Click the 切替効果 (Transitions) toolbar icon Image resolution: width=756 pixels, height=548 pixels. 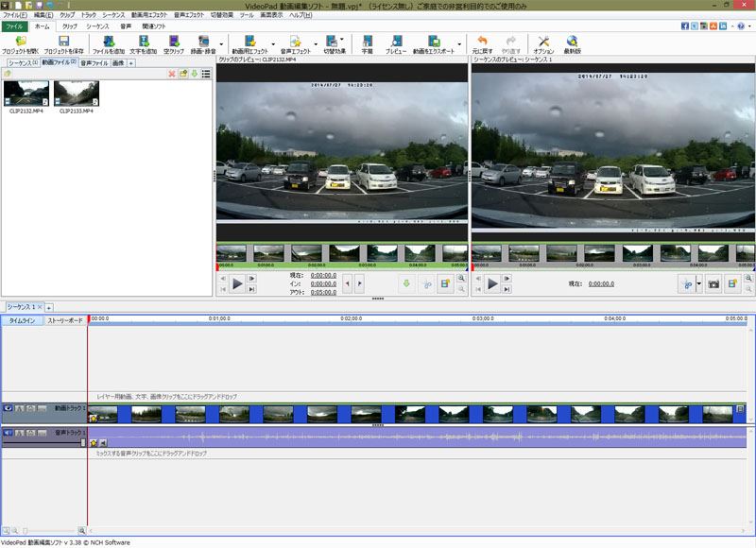pyautogui.click(x=332, y=42)
